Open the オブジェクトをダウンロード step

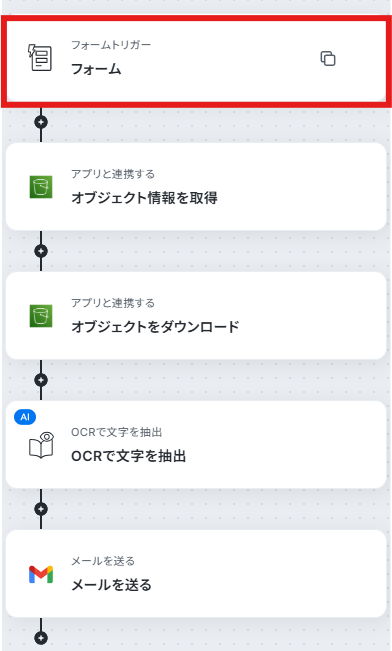(x=196, y=316)
